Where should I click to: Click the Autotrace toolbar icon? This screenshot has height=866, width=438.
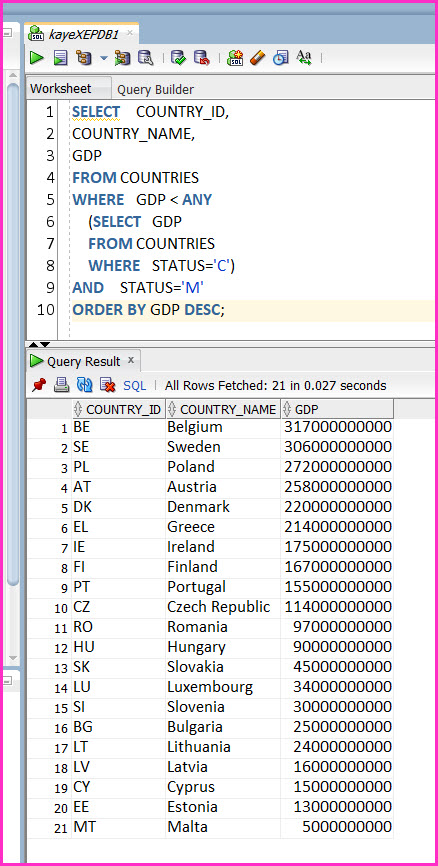pyautogui.click(x=122, y=57)
